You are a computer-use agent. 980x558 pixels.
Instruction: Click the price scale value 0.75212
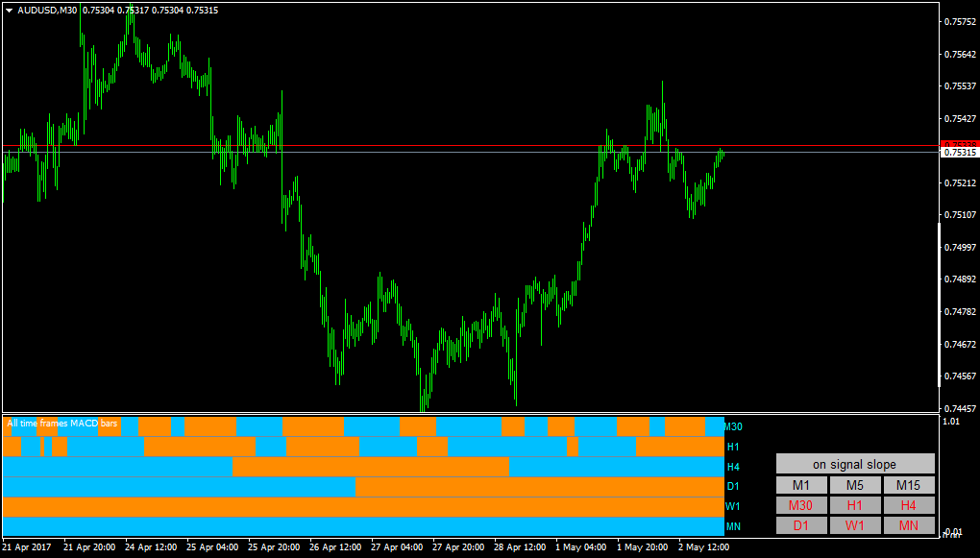961,183
